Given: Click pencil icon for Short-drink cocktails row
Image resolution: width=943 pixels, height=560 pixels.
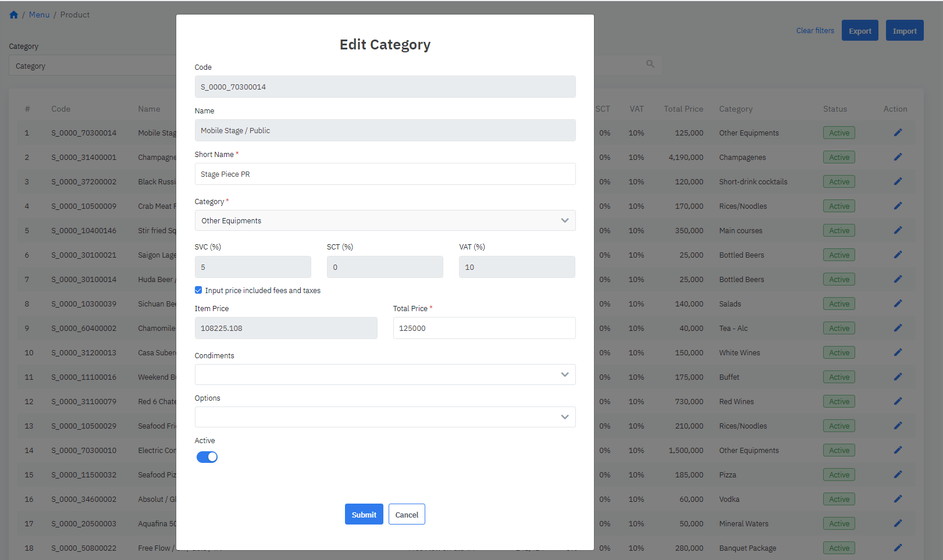Looking at the screenshot, I should pyautogui.click(x=898, y=181).
